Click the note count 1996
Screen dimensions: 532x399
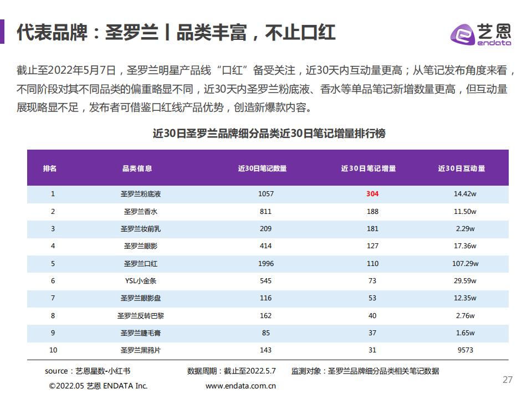[x=265, y=264]
